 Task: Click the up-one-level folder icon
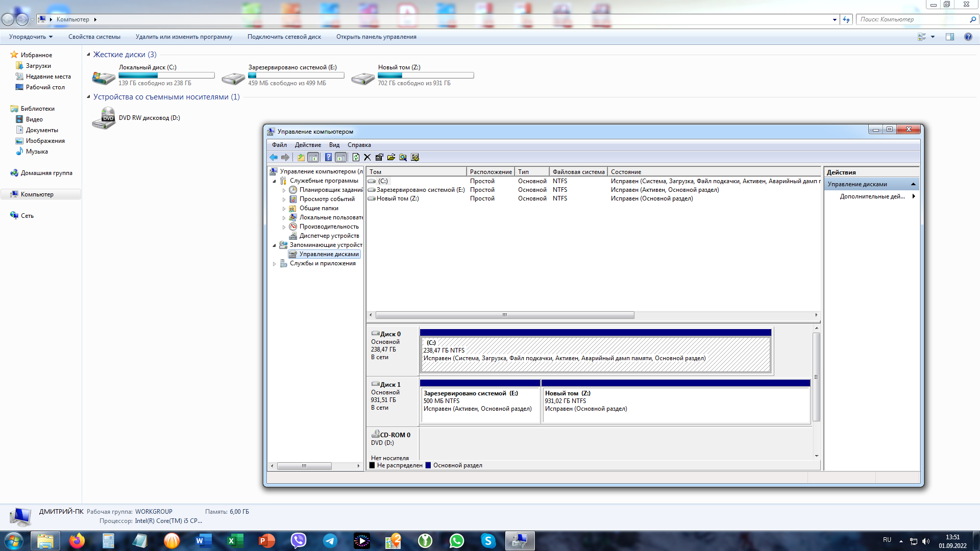point(301,158)
